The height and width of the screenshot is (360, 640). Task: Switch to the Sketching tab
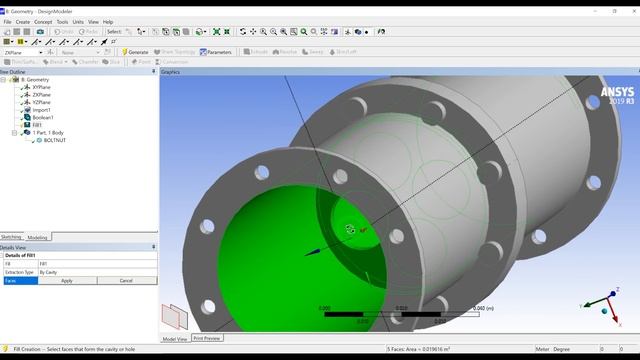(x=11, y=237)
